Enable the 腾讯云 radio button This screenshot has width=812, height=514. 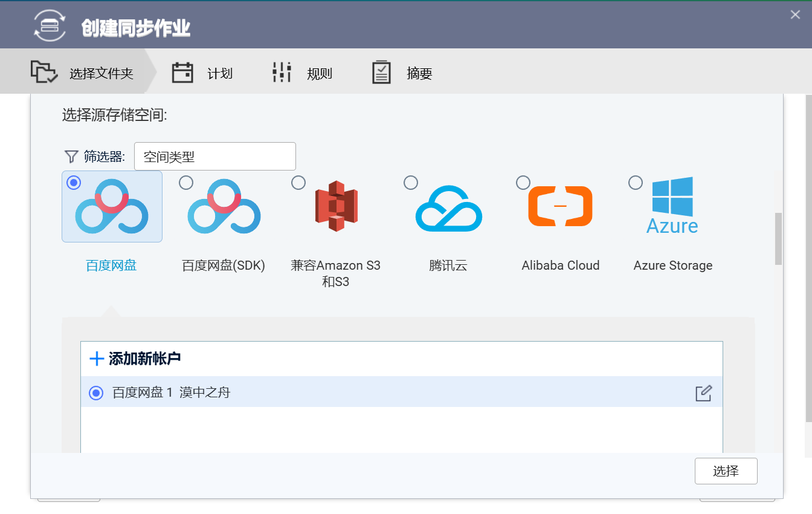coord(411,183)
